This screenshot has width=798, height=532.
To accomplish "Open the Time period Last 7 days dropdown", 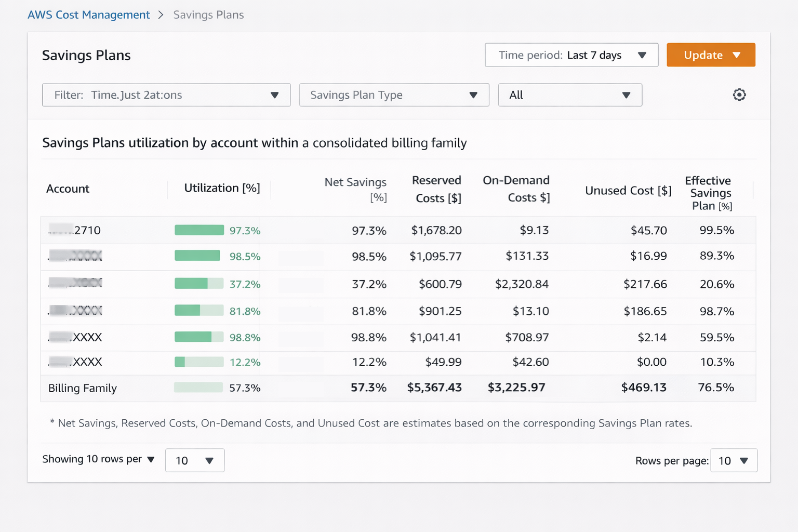I will (x=571, y=55).
